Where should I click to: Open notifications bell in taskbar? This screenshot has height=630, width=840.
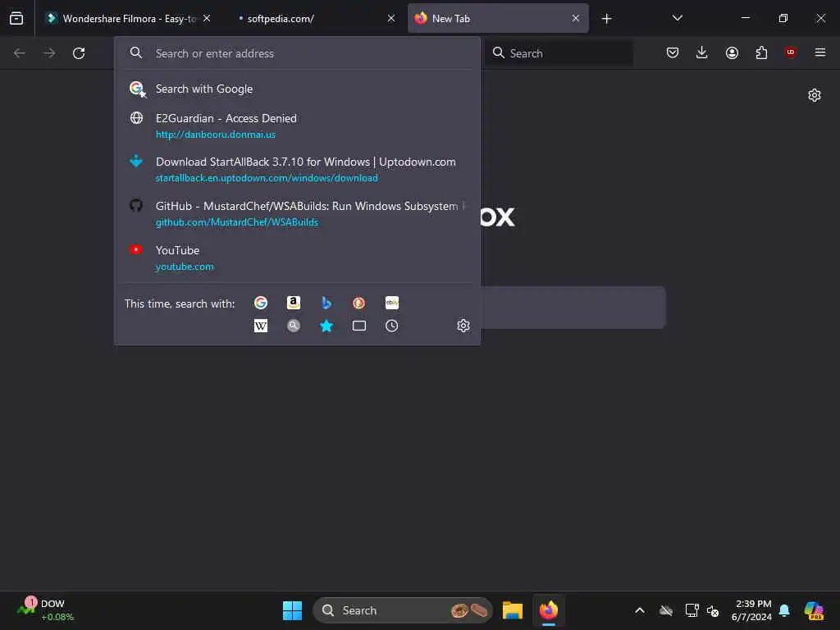coord(784,610)
